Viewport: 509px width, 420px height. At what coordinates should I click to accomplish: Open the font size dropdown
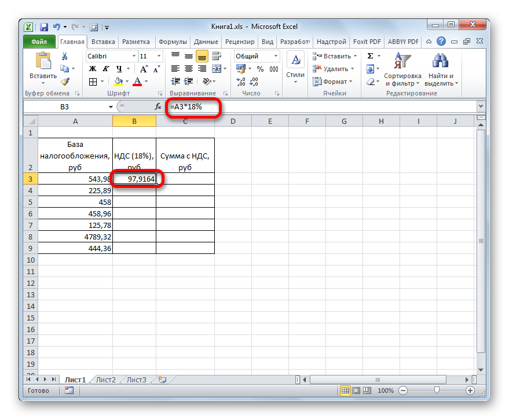tap(159, 56)
